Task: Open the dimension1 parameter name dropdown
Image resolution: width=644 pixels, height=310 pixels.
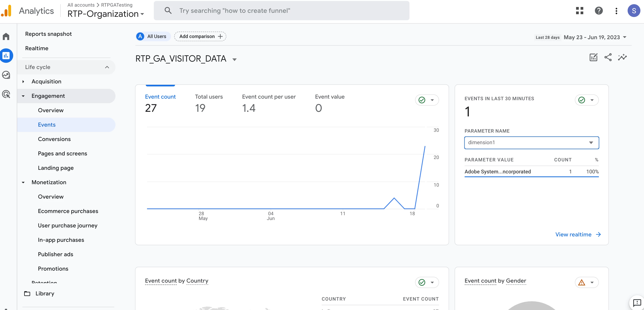Action: (x=532, y=143)
